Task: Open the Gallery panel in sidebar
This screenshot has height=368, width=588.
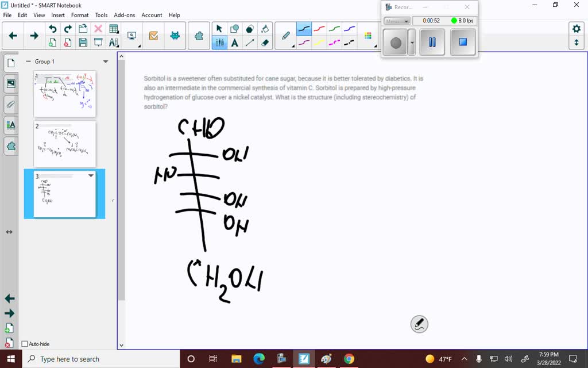Action: click(11, 83)
